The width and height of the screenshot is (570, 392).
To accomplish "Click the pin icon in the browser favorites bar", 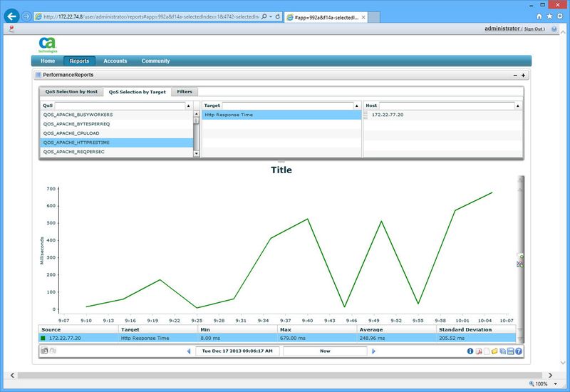I will point(11,29).
